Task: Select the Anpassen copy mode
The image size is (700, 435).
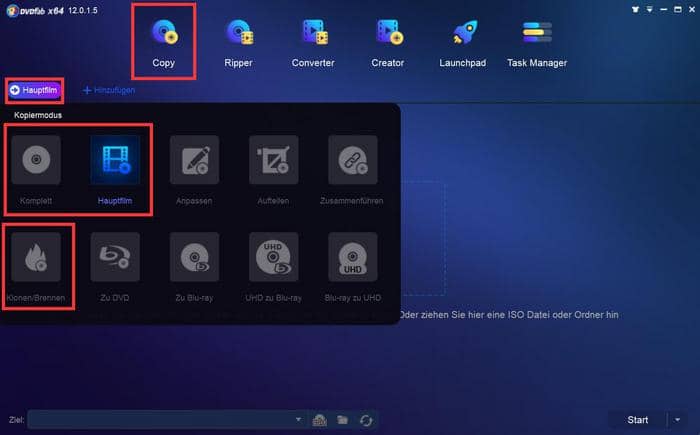Action: click(x=194, y=160)
